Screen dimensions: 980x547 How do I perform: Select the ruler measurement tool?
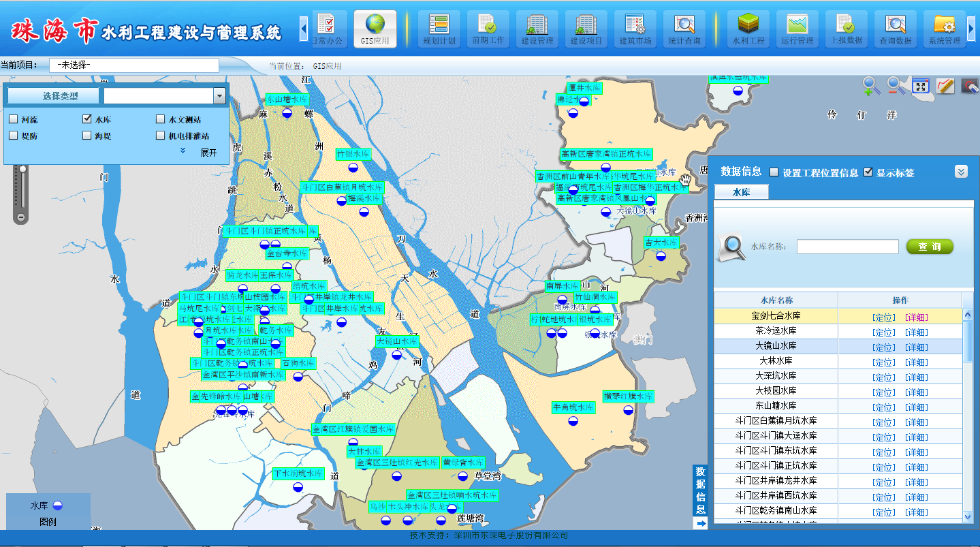[945, 86]
